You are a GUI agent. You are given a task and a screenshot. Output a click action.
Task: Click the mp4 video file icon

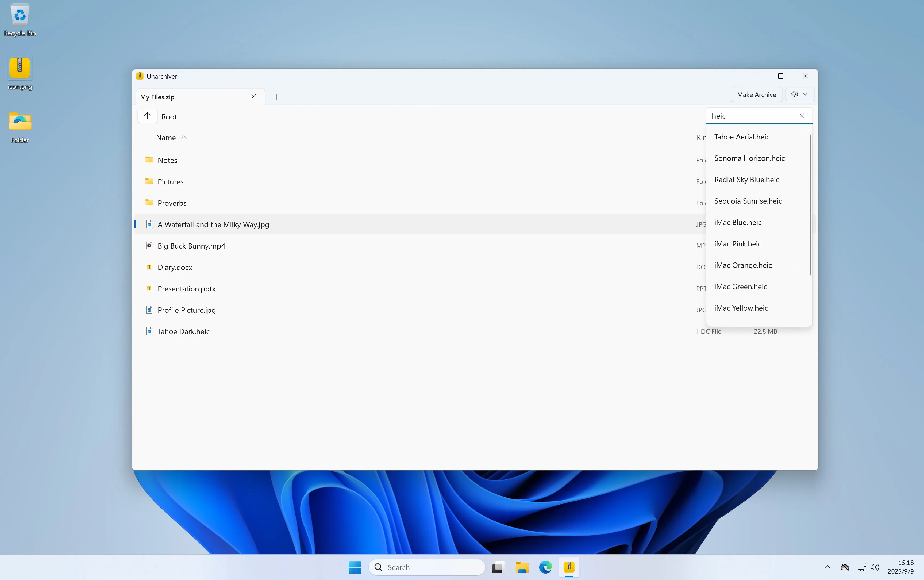click(149, 246)
